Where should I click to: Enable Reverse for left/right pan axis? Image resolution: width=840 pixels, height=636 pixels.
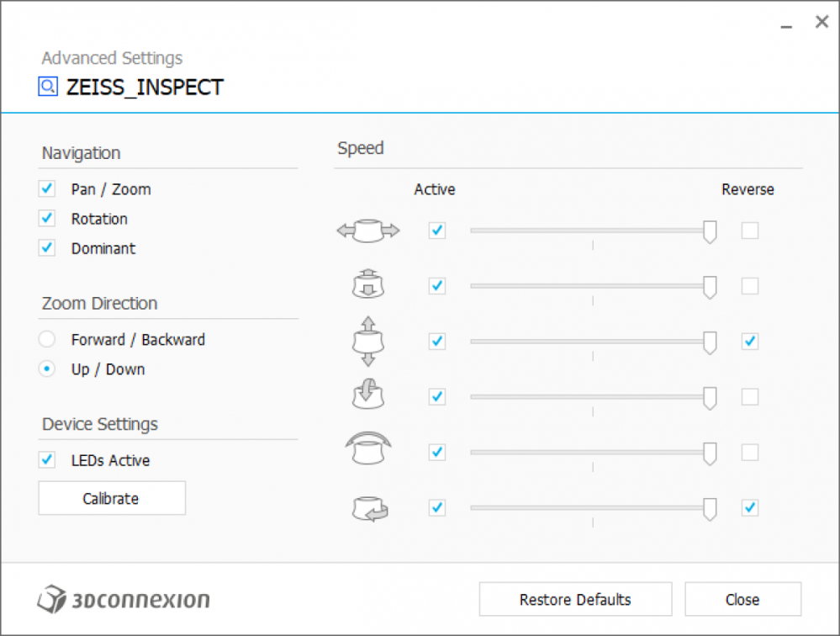coord(750,231)
